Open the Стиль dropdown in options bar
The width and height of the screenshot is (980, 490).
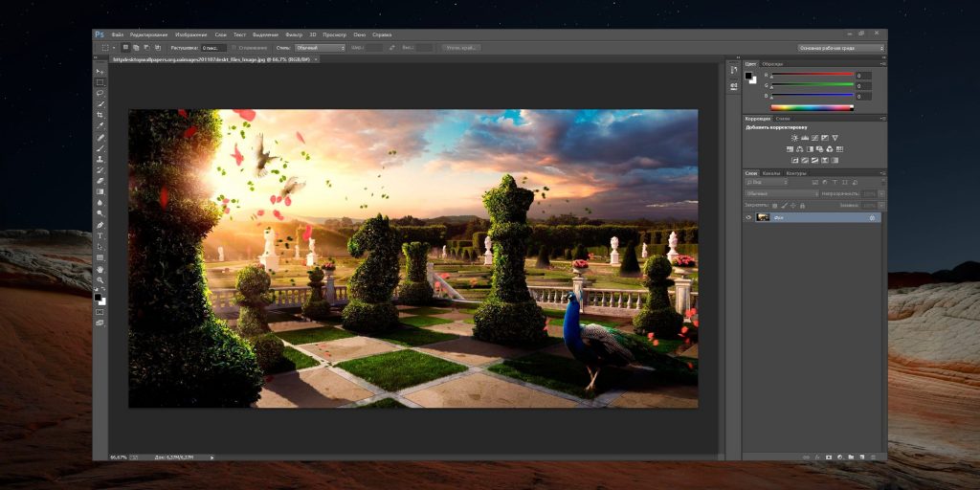tap(319, 47)
